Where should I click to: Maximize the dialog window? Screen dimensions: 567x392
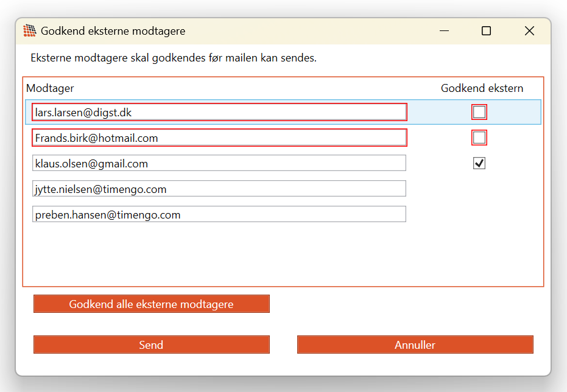486,31
